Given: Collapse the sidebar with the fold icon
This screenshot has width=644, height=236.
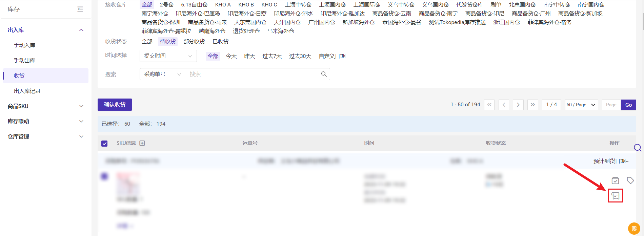Looking at the screenshot, I should click(80, 9).
